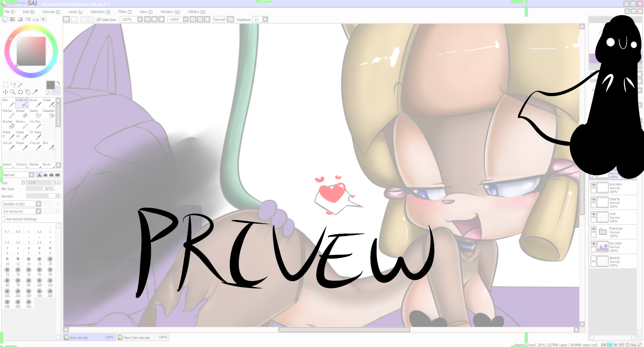644x347 pixels.
Task: Open the Stabilizer level dropdown
Action: [265, 19]
